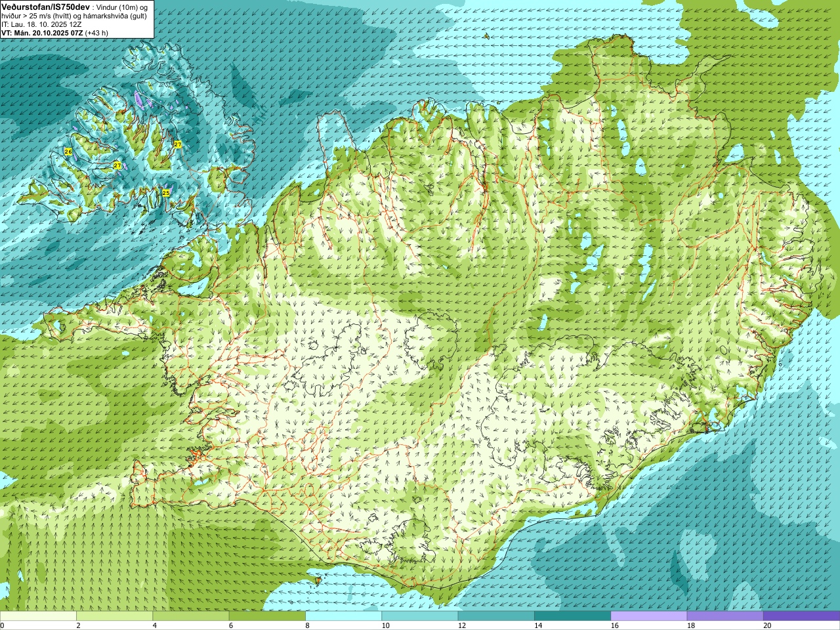Select the 2–4 m/s light-green legend band
The height and width of the screenshot is (630, 840).
(x=114, y=616)
